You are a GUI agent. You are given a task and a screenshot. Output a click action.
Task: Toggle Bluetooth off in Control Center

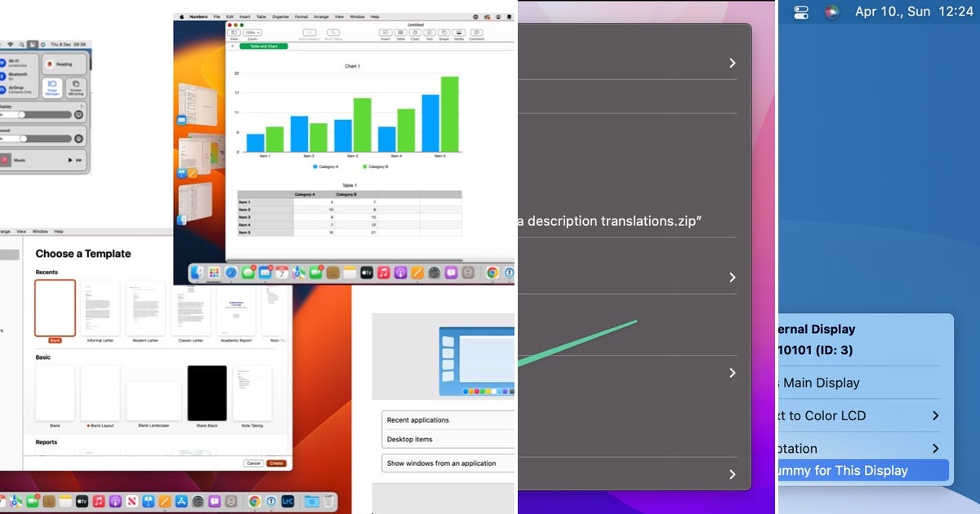[3, 75]
